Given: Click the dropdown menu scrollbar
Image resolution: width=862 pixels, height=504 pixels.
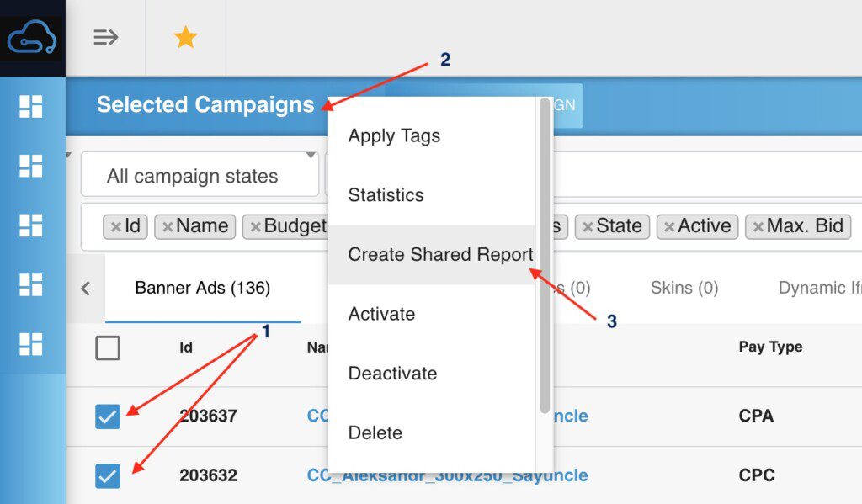Looking at the screenshot, I should (545, 252).
